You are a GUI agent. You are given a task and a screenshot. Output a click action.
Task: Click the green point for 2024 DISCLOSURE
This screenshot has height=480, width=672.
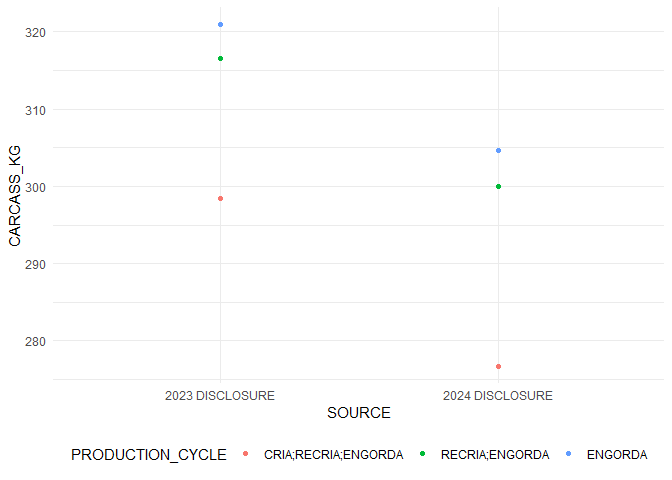pyautogui.click(x=498, y=186)
